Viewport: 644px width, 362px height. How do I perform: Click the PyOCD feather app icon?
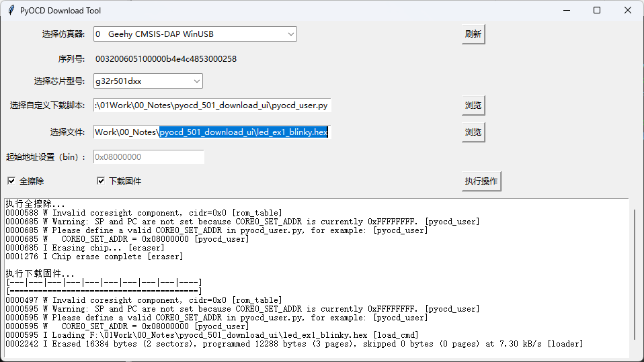pos(11,10)
